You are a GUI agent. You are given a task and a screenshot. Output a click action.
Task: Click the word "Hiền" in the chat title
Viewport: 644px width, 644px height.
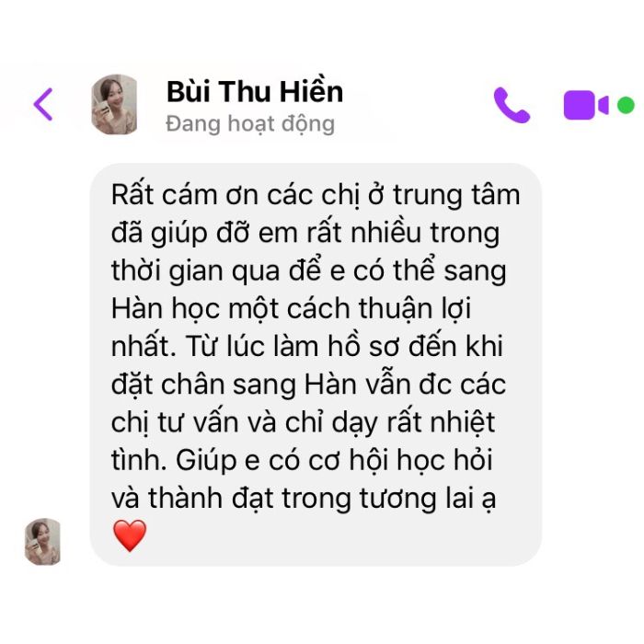(x=311, y=91)
